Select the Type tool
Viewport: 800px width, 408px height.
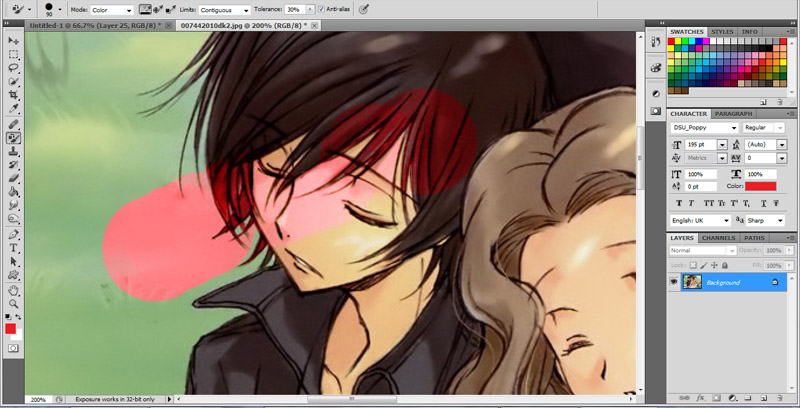[x=13, y=248]
